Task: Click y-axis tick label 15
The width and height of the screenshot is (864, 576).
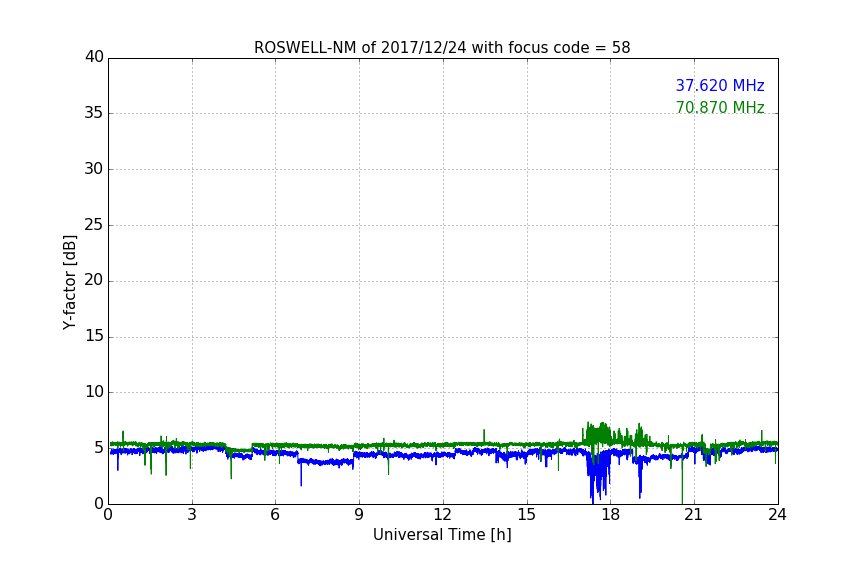Action: (x=94, y=336)
